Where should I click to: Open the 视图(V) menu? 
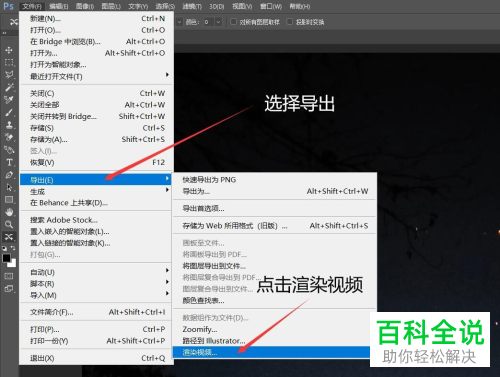pyautogui.click(x=242, y=6)
